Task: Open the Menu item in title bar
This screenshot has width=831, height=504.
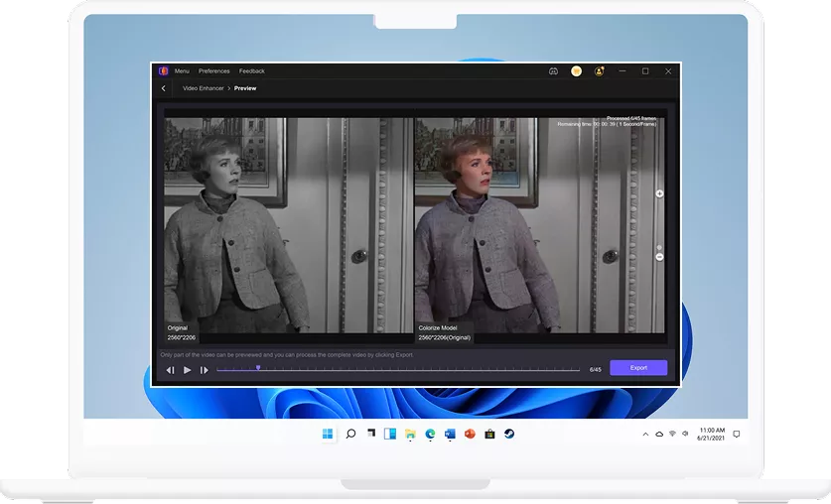Action: (182, 71)
